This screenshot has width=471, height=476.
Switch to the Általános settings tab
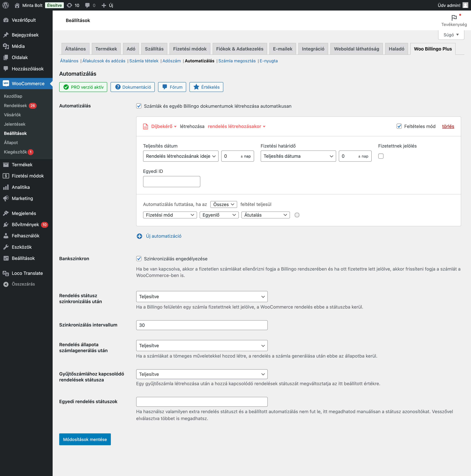tap(75, 49)
